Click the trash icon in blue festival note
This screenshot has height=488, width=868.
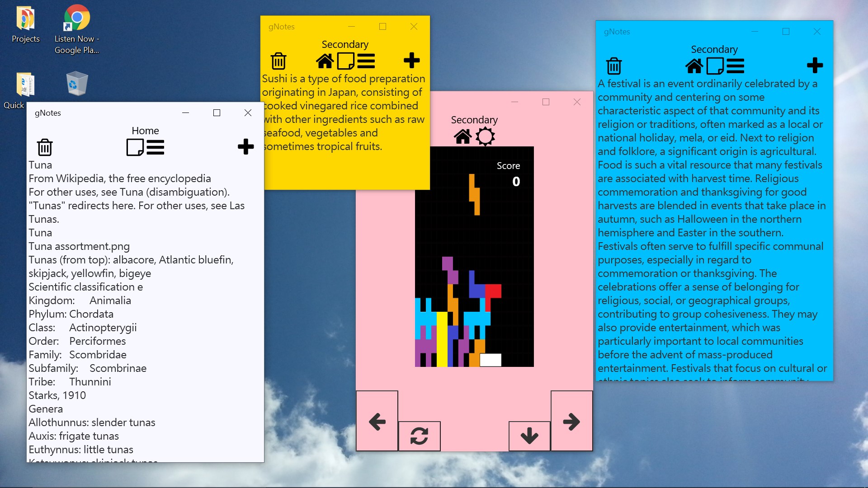pos(613,66)
